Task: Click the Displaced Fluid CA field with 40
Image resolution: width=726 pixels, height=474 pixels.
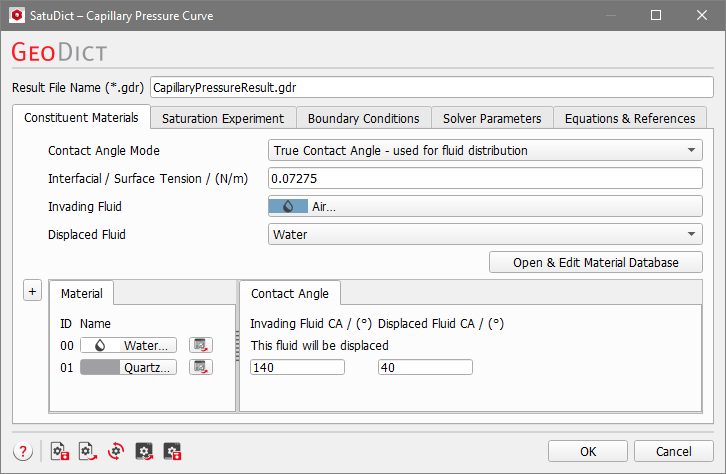Action: coord(425,368)
